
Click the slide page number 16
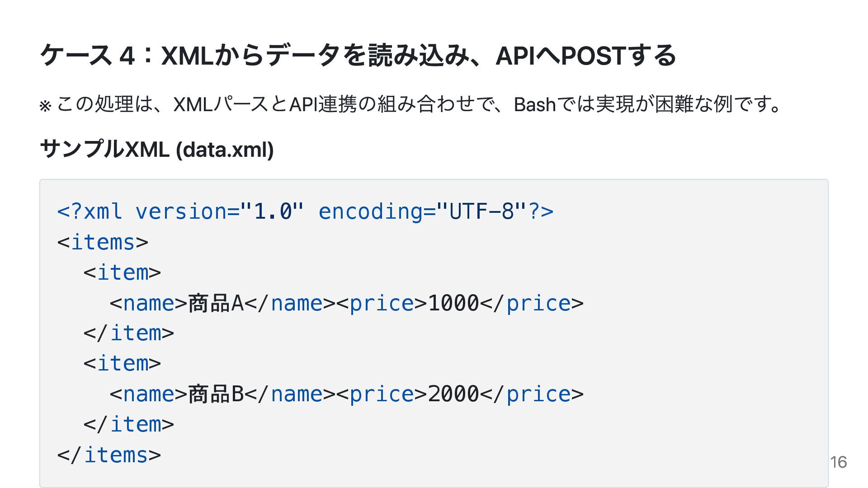coord(839,462)
